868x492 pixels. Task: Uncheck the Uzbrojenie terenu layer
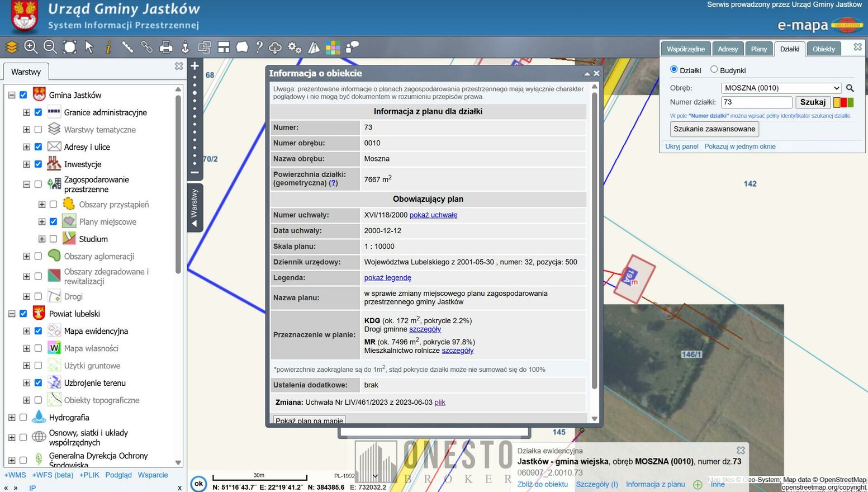pos(38,383)
